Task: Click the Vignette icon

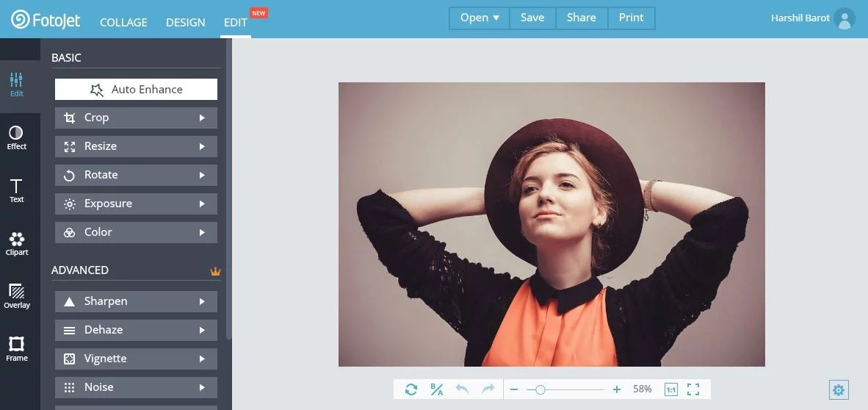Action: [69, 359]
